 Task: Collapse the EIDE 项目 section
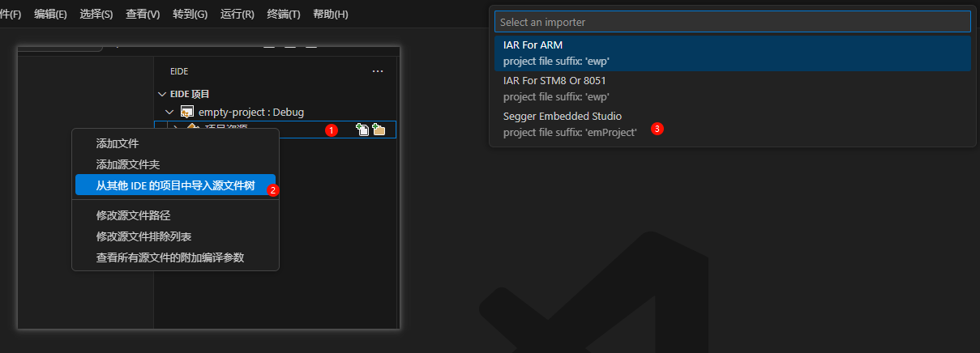162,94
